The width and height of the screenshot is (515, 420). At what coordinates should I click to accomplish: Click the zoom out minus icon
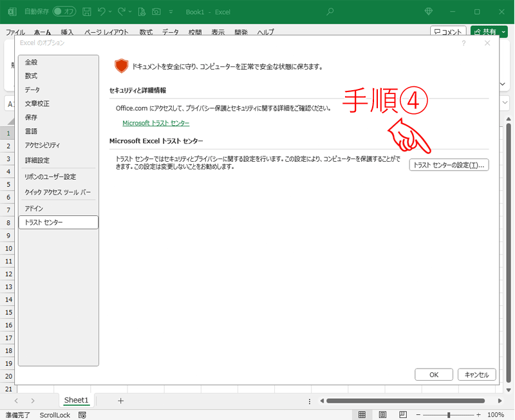(418, 415)
